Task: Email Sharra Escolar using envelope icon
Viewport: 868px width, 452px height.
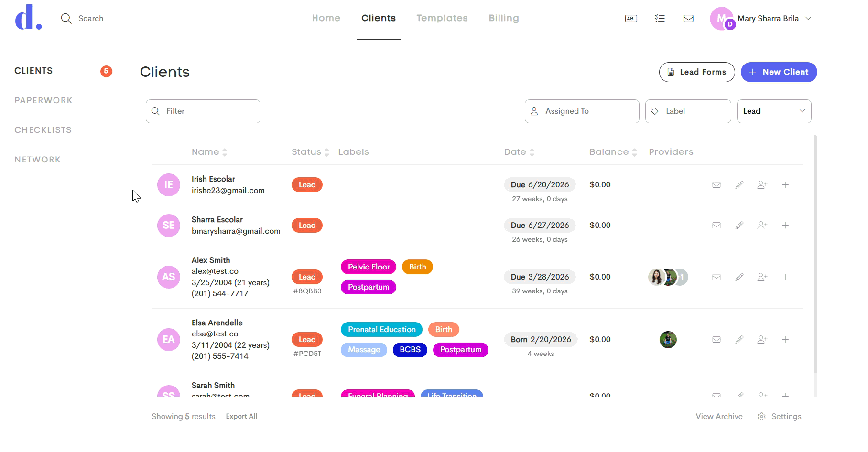Action: (x=716, y=226)
